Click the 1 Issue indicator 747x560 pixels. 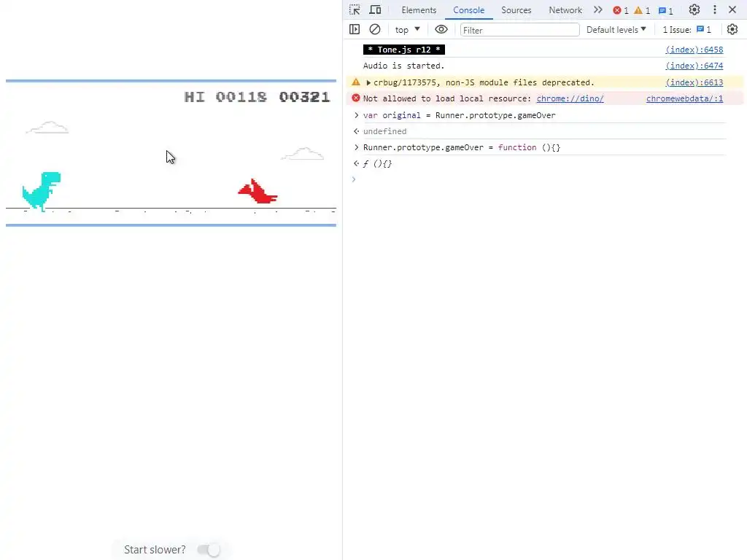point(686,29)
